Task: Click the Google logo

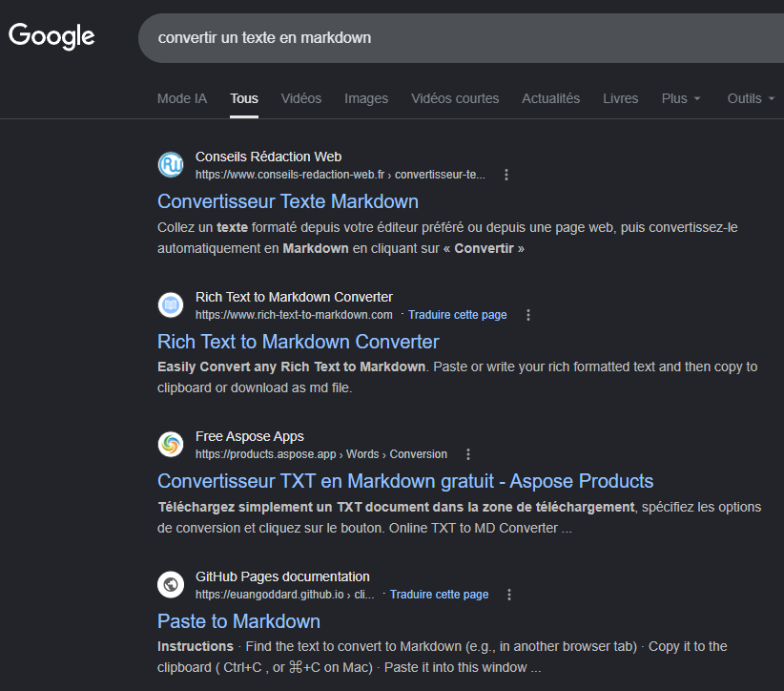Action: (x=52, y=36)
